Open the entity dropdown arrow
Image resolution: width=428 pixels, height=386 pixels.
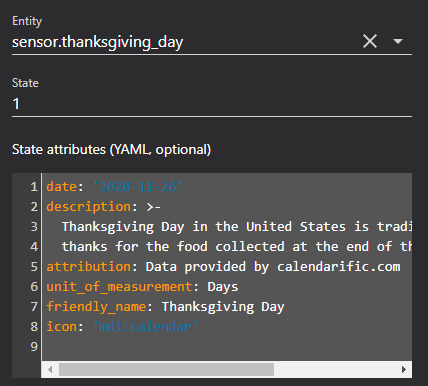pos(398,42)
